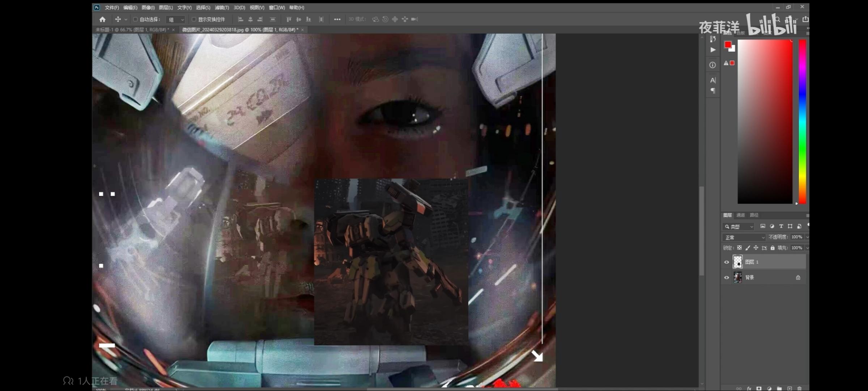Open the three-dots more align options
This screenshot has height=391, width=868.
pyautogui.click(x=337, y=19)
